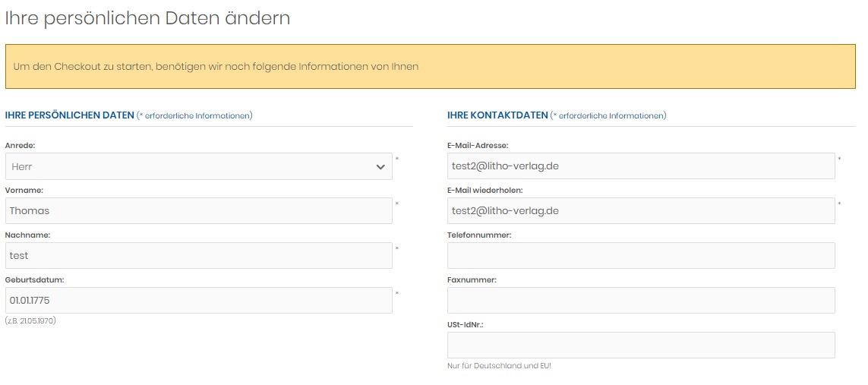Focus the E-Mail wiederholen input field
This screenshot has width=868, height=385.
[641, 211]
